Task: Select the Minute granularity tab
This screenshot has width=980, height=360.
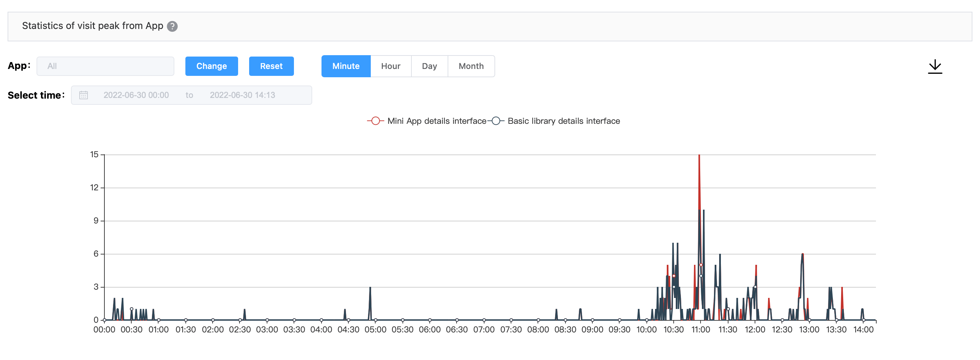Action: pos(346,66)
